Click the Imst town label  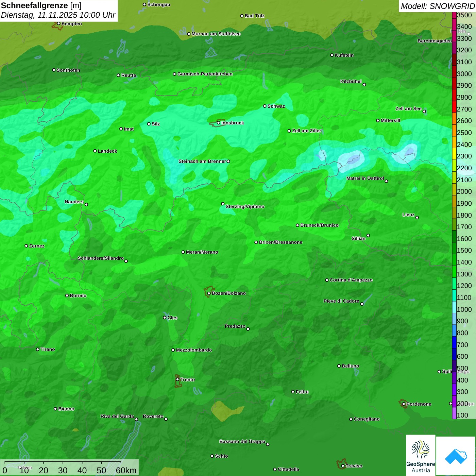[x=129, y=129]
